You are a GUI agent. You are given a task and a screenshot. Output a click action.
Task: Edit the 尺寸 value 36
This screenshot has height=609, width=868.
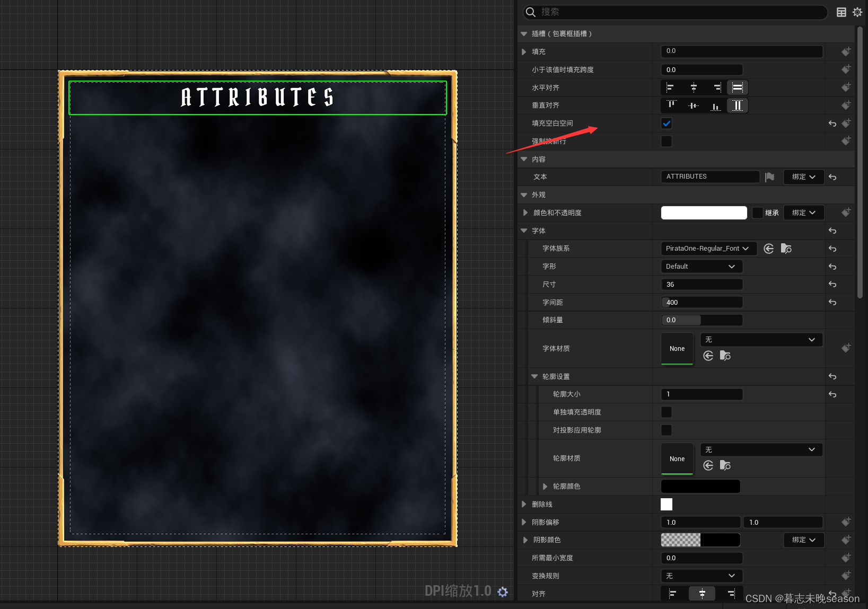(x=702, y=285)
